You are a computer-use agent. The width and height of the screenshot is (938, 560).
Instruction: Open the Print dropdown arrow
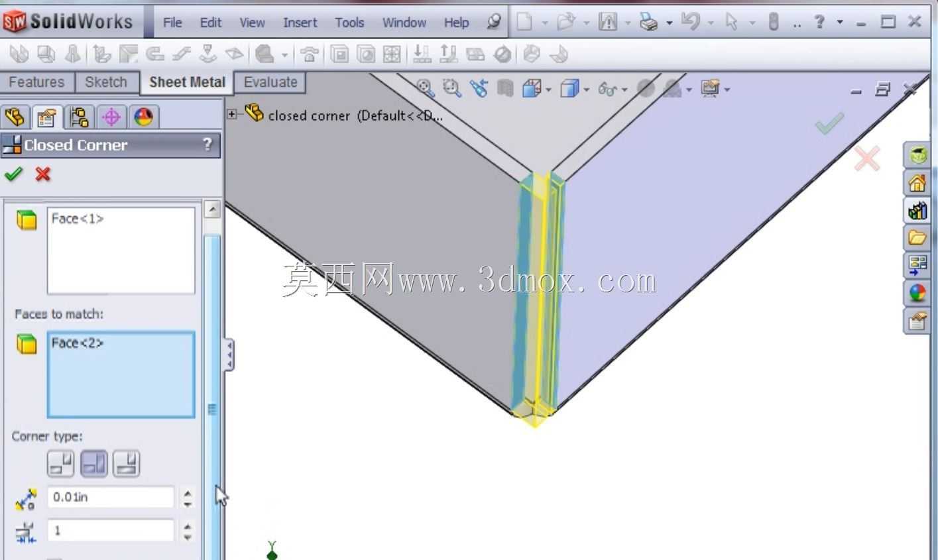[670, 23]
